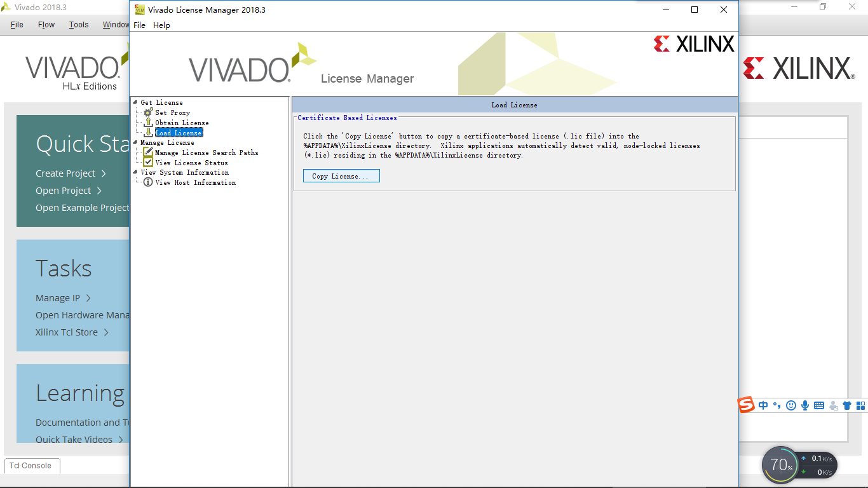Viewport: 868px width, 488px height.
Task: Switch to the Tcl Console panel
Action: (31, 466)
